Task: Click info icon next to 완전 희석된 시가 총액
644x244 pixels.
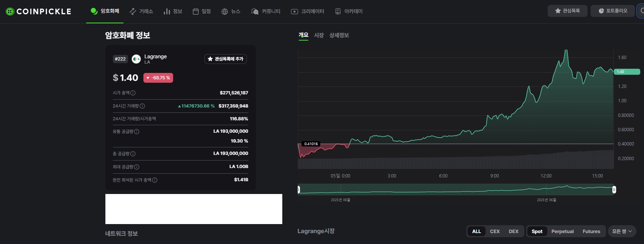Action: tap(155, 180)
